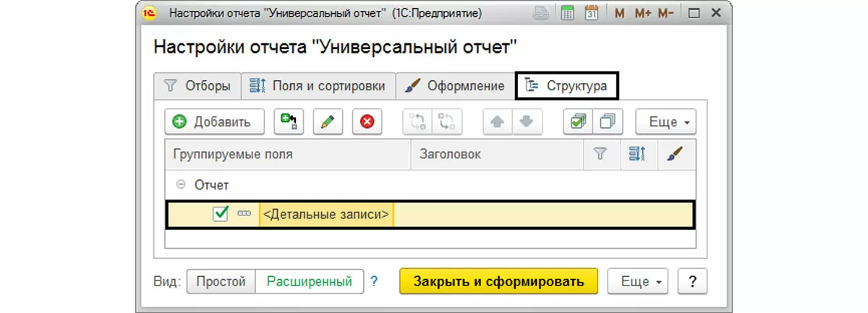Click the uncheck all boxes icon
The image size is (868, 313).
608,122
